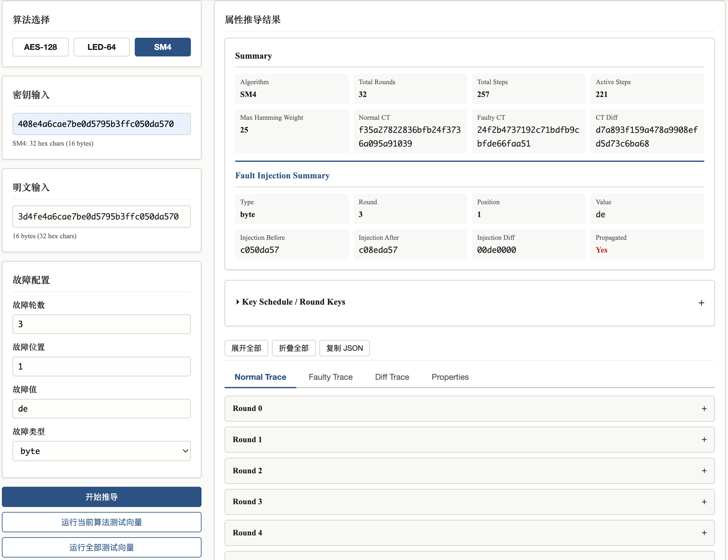Image resolution: width=728 pixels, height=560 pixels.
Task: Click plus icon beside Key Schedule section
Action: (x=701, y=302)
